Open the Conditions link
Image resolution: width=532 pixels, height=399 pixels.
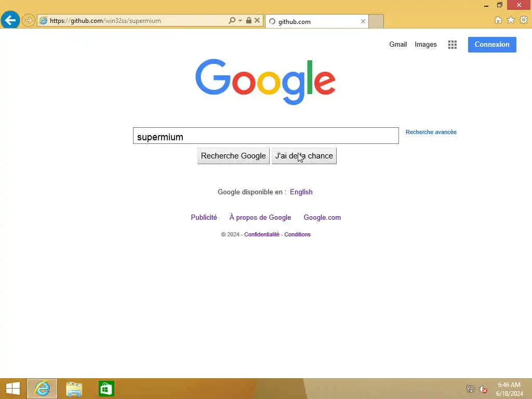click(x=297, y=234)
